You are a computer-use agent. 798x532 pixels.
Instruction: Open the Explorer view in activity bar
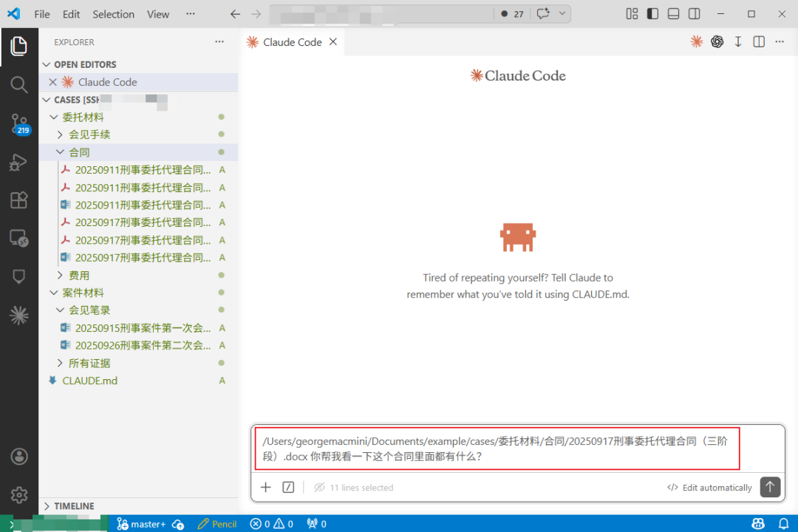[x=18, y=47]
